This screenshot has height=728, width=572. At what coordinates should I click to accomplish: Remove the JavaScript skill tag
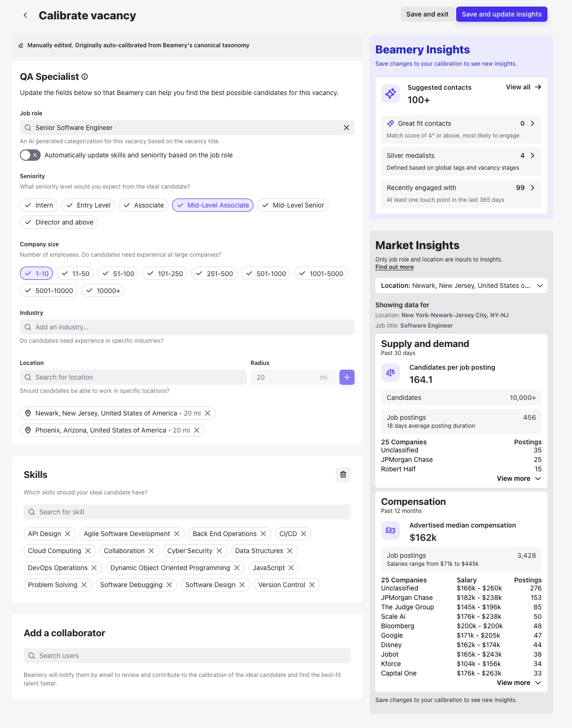(x=291, y=568)
